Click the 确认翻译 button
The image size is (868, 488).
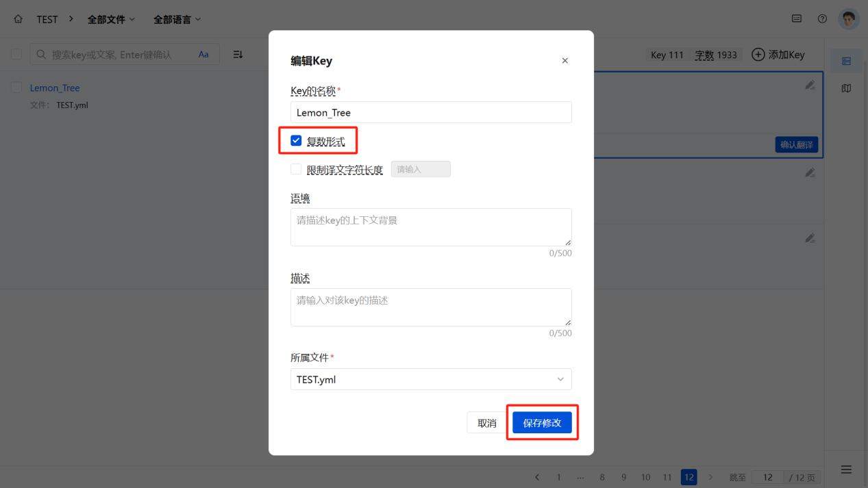(797, 144)
